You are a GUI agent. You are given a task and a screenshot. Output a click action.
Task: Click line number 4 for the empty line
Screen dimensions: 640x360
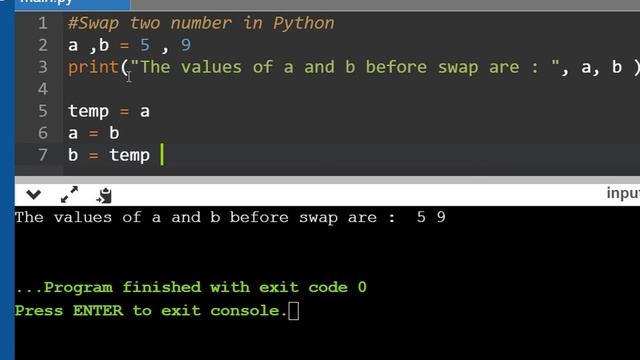(x=42, y=89)
